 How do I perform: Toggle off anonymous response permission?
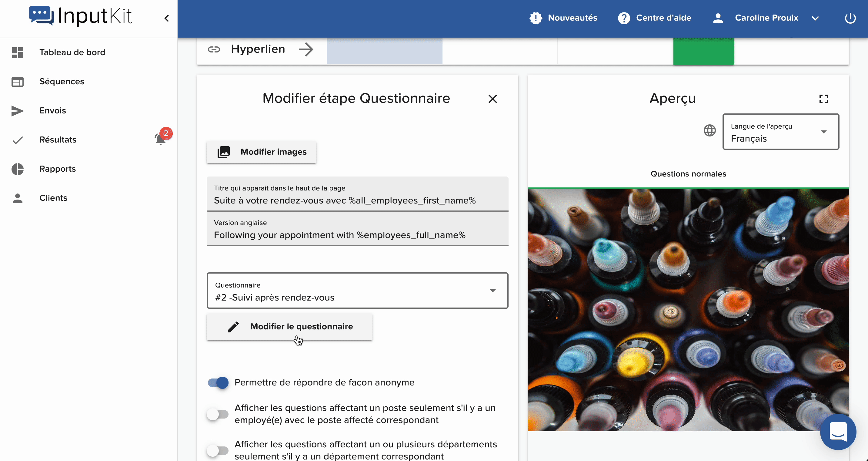point(218,383)
